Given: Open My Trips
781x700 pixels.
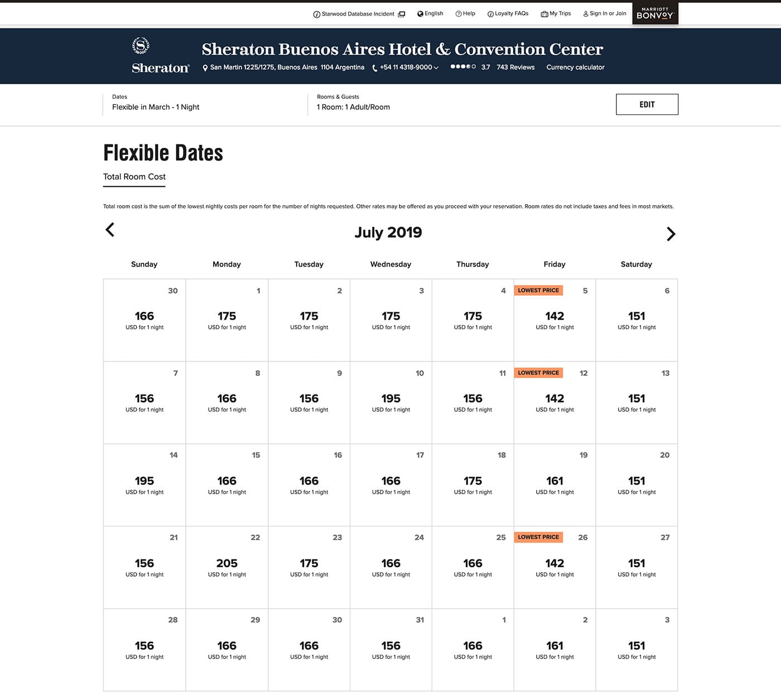Looking at the screenshot, I should point(555,13).
